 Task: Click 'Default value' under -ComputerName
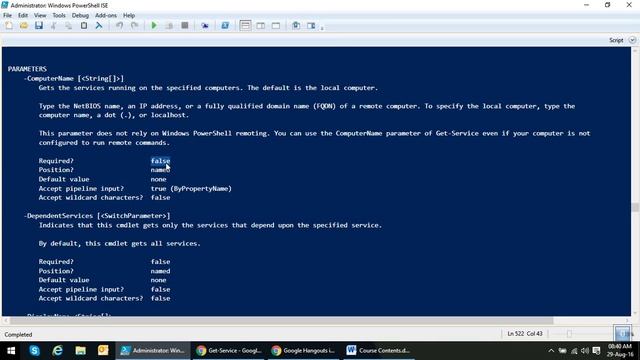coord(64,179)
